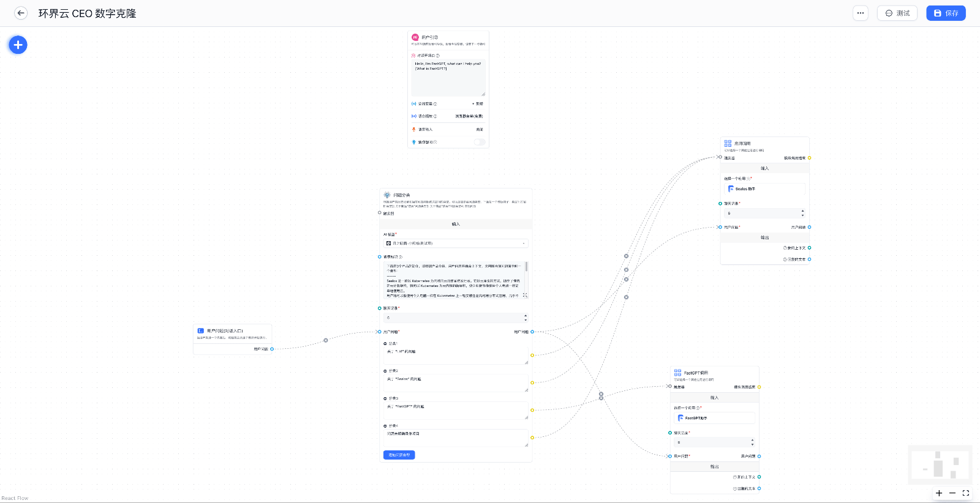Click the 新增 global variable button
Screen dimensions: 980x503
[478, 104]
